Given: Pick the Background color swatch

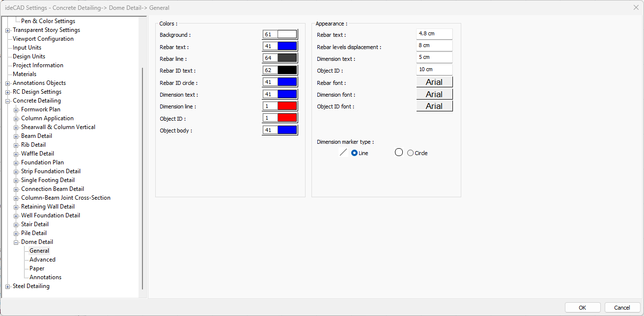Looking at the screenshot, I should coord(287,34).
